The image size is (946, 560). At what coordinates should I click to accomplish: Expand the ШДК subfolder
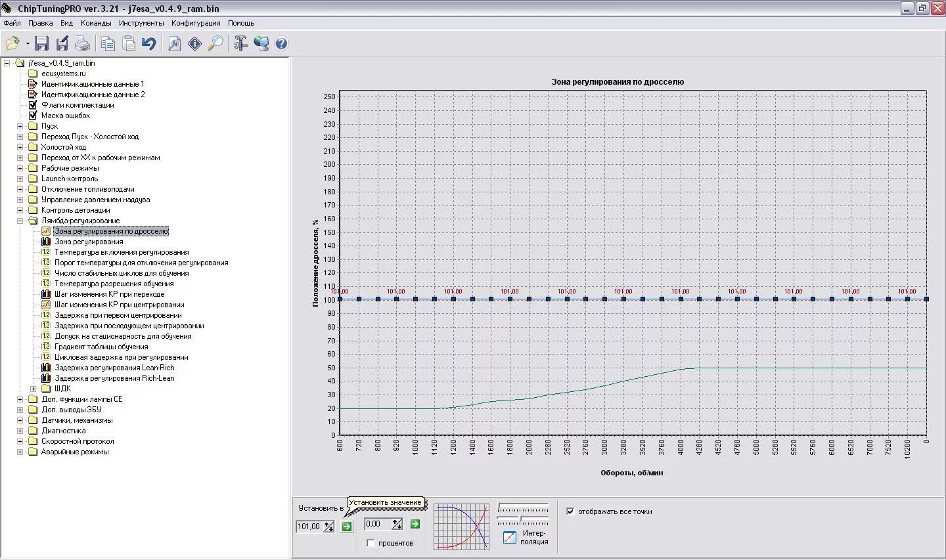[33, 389]
